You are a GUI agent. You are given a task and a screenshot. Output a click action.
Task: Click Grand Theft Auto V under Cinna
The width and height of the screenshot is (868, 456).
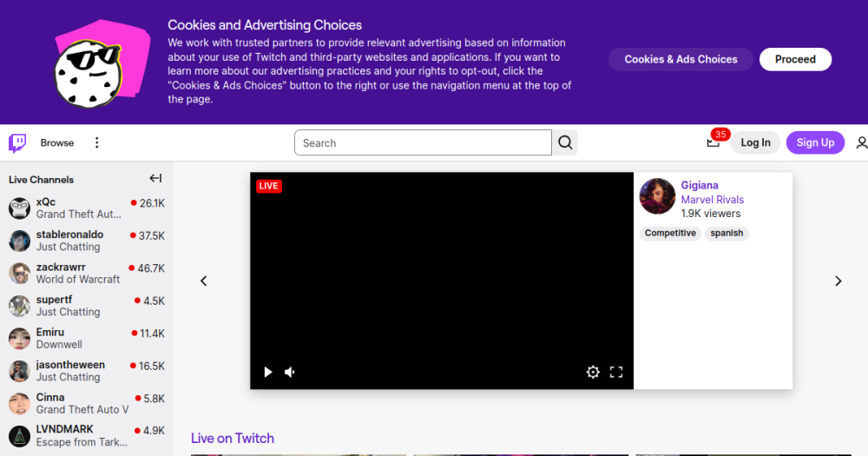click(82, 409)
